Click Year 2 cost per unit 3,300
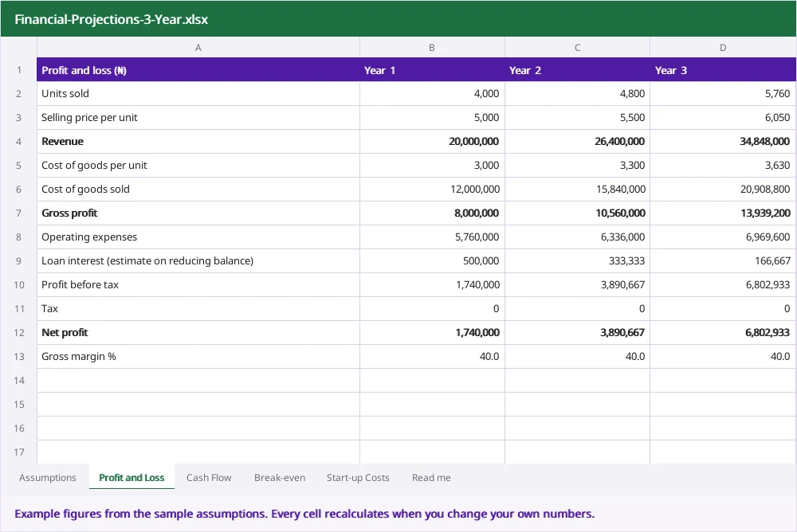Screen dimensions: 797x532 [x=577, y=165]
